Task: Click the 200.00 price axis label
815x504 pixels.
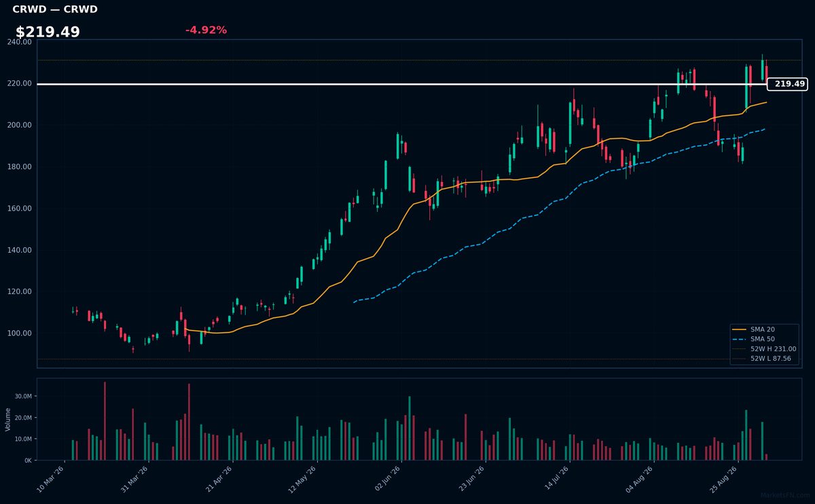Action: 20,125
